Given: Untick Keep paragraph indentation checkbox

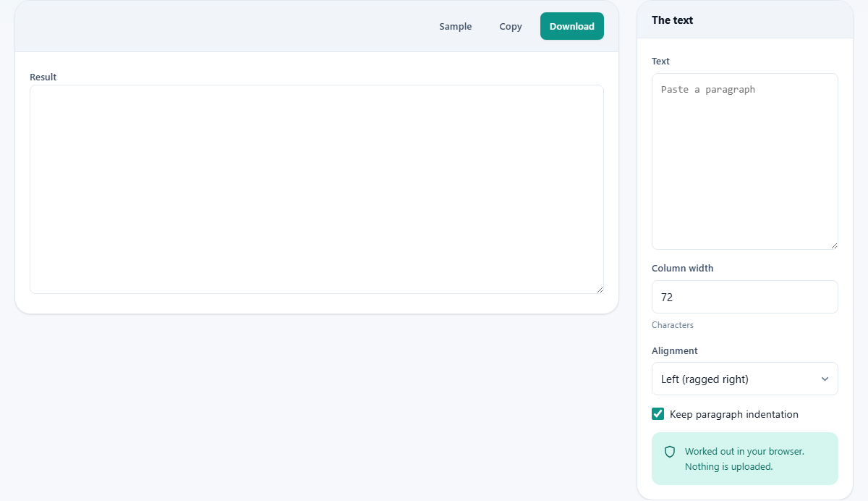Looking at the screenshot, I should (x=658, y=414).
